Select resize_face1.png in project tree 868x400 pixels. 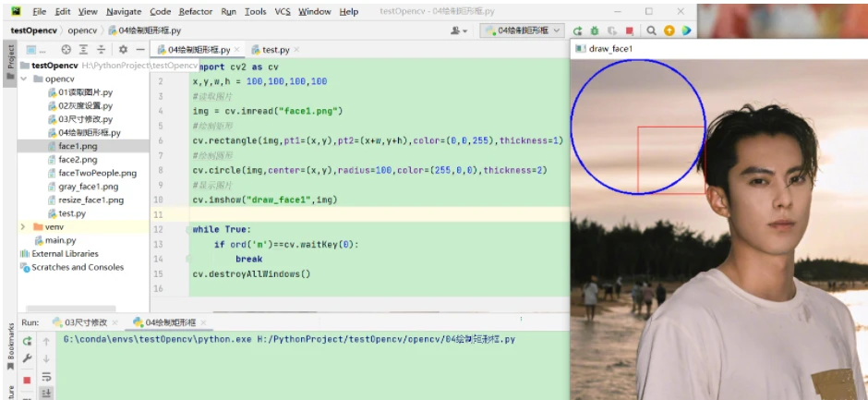[x=85, y=200]
